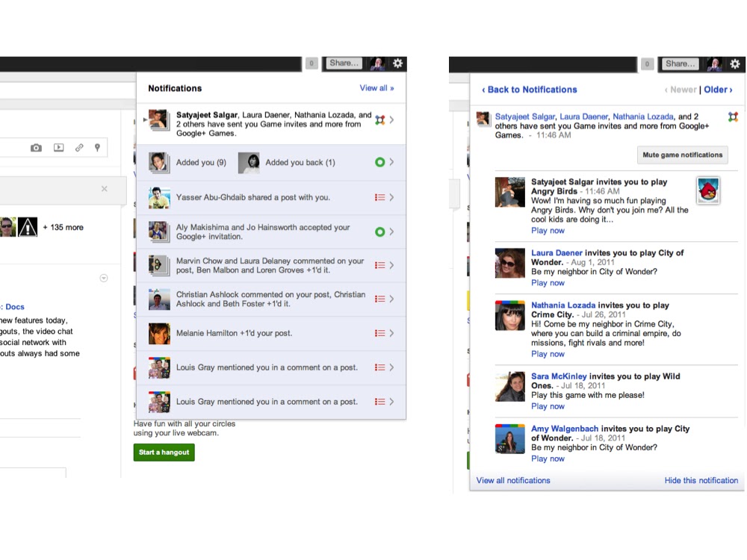Viewport: 747px width, 560px height.
Task: Open Amy Walgenbach profile link
Action: [565, 429]
